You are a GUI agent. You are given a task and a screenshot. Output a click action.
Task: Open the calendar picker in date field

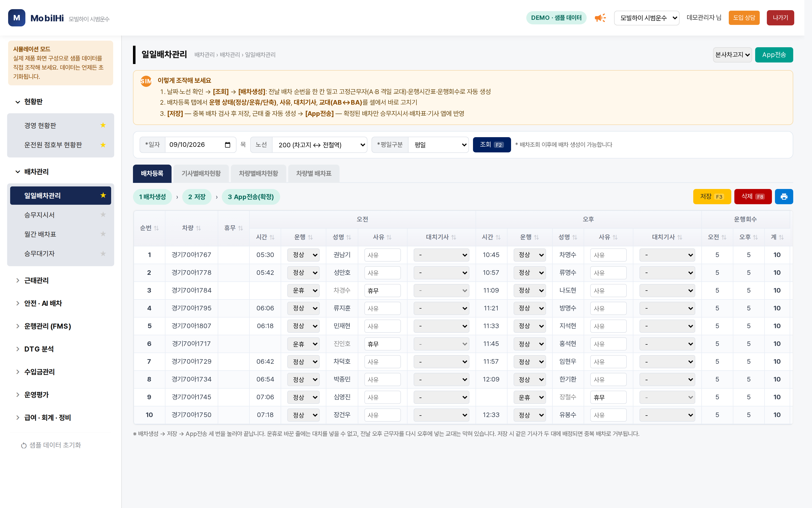point(228,145)
